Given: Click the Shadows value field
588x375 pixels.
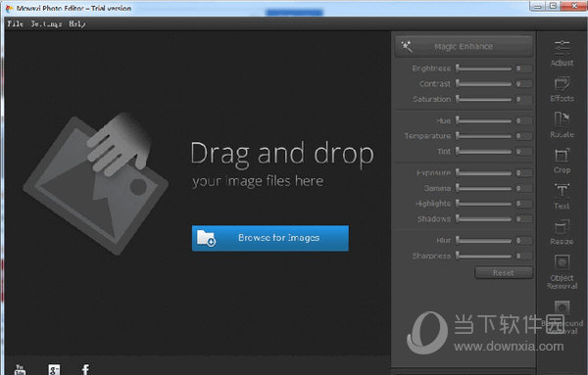Looking at the screenshot, I should [x=523, y=218].
